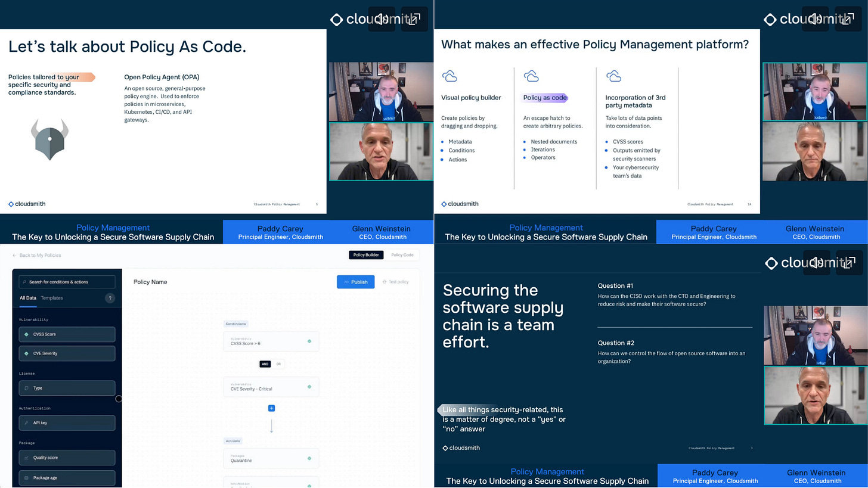The image size is (868, 488).
Task: Open fullscreen on the Securing the software supply chain video
Action: pos(850,263)
